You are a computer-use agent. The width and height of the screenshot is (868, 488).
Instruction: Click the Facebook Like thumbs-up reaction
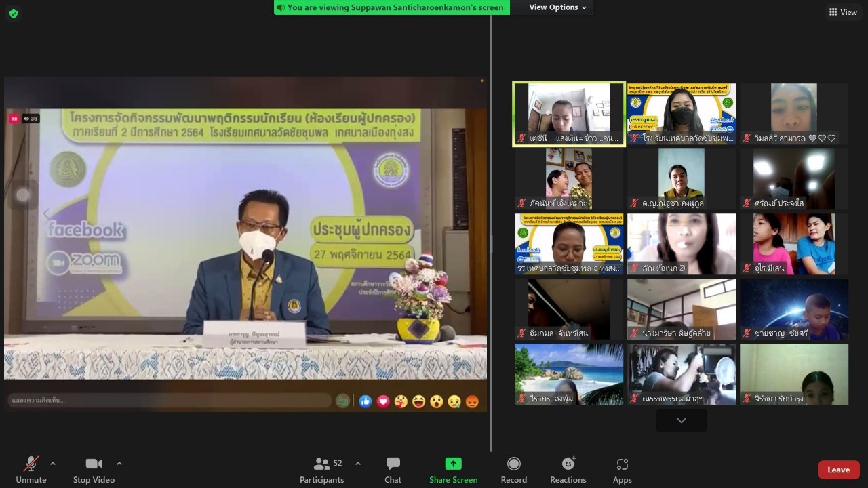tap(366, 401)
